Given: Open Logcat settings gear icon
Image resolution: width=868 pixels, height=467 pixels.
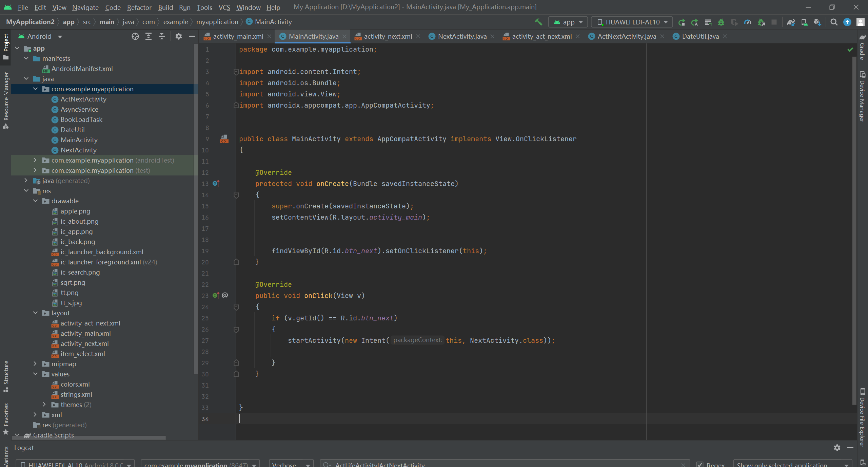Looking at the screenshot, I should click(837, 448).
